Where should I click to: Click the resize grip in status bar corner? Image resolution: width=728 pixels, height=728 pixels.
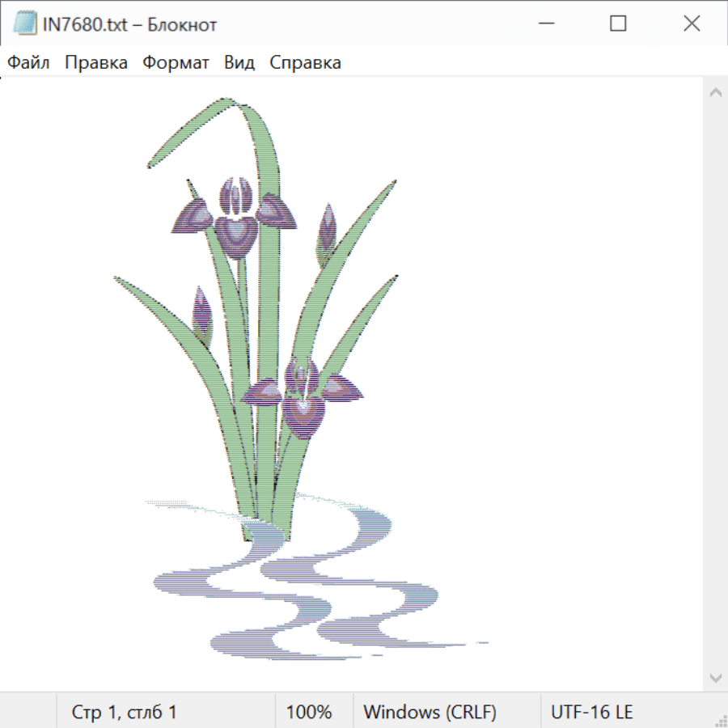point(720,720)
